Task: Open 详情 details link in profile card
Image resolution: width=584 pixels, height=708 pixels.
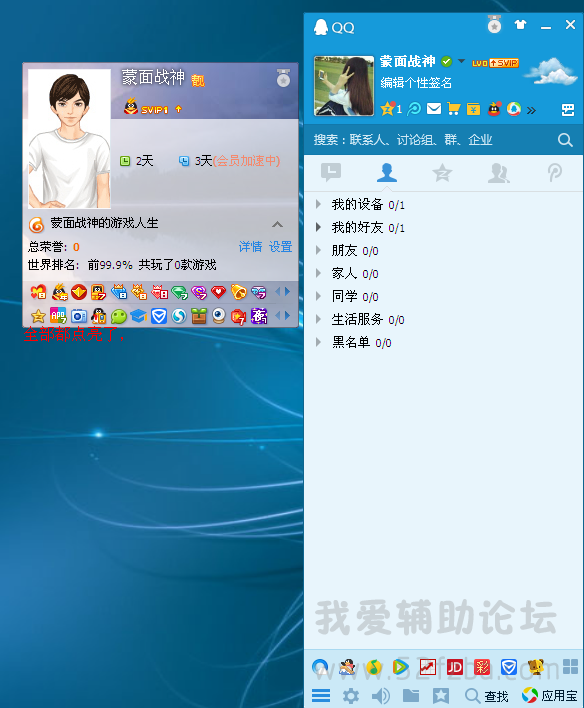Action: [250, 247]
